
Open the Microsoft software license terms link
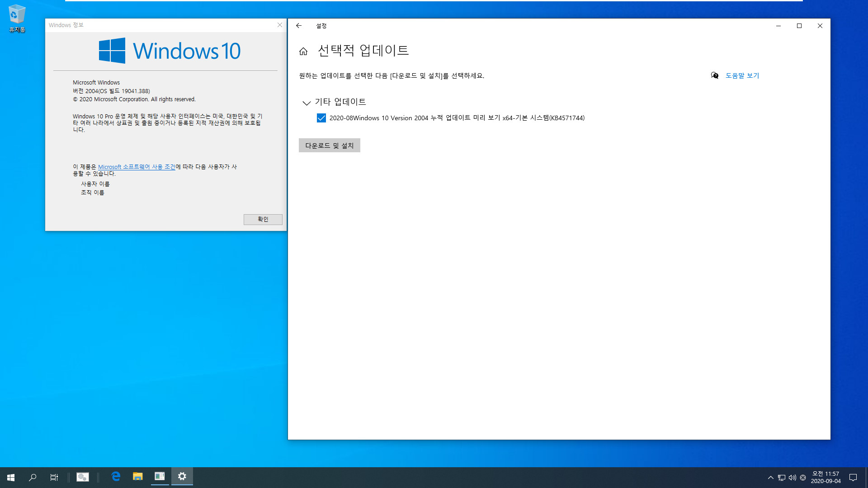[137, 167]
